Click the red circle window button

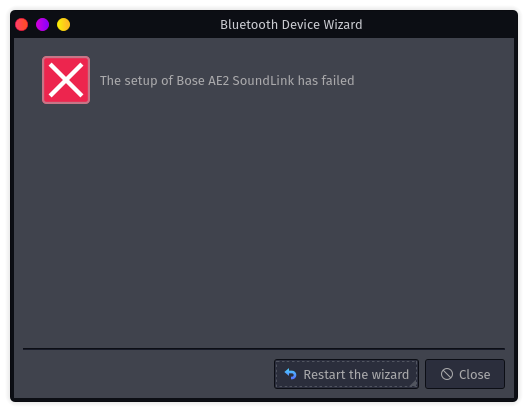pos(22,25)
